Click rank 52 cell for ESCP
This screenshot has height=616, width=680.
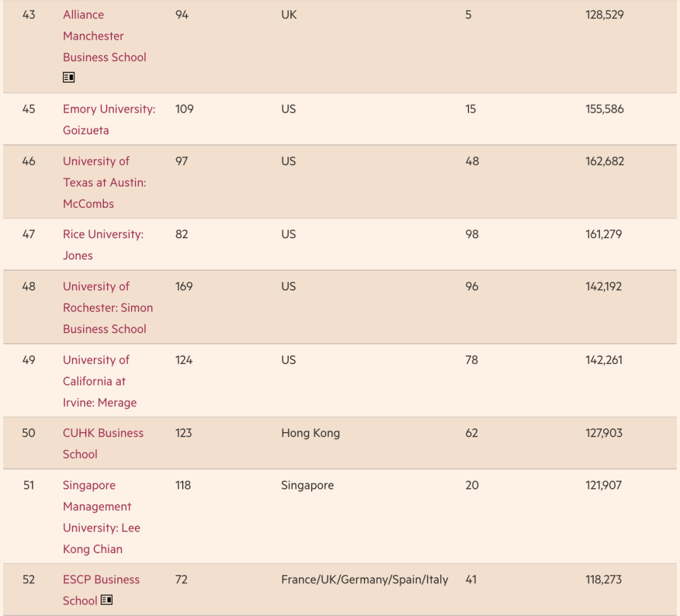point(28,579)
